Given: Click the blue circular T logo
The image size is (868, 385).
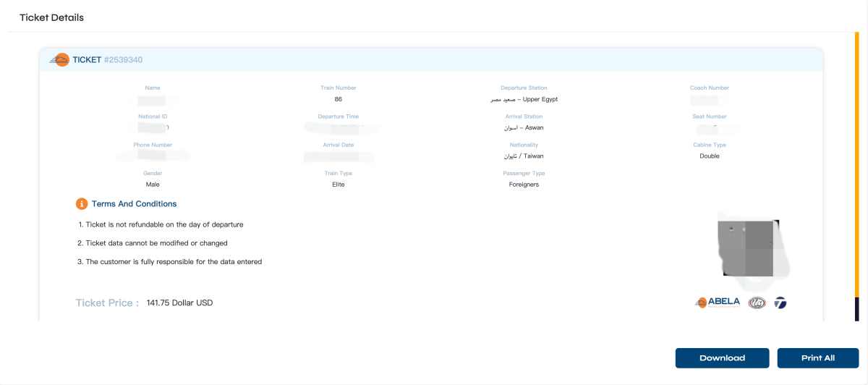Looking at the screenshot, I should pyautogui.click(x=780, y=302).
